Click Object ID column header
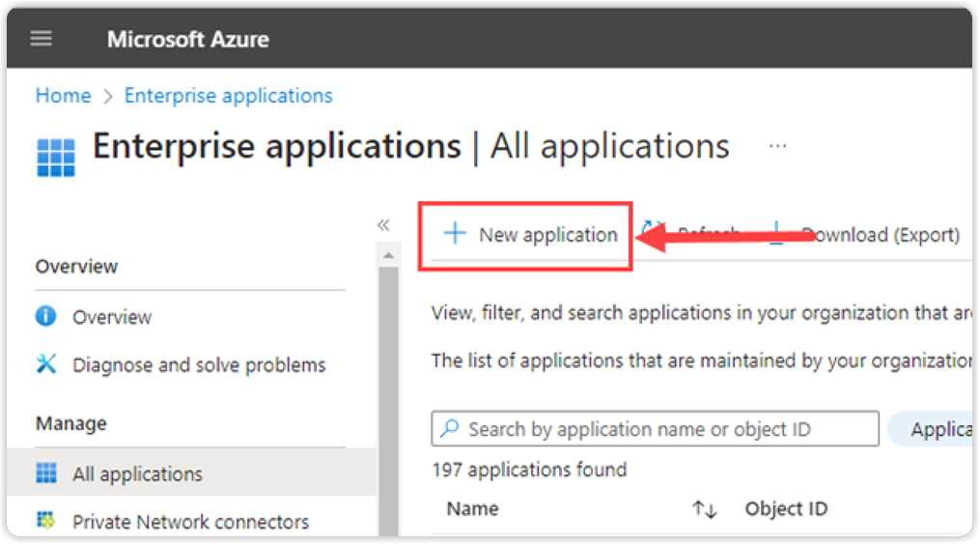This screenshot has height=544, width=980. 786,509
